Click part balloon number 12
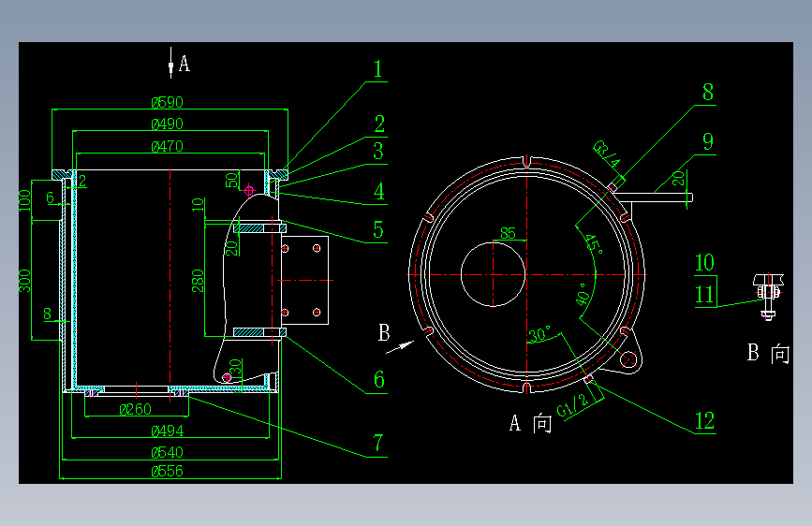Viewport: 812px width, 526px height. click(705, 421)
